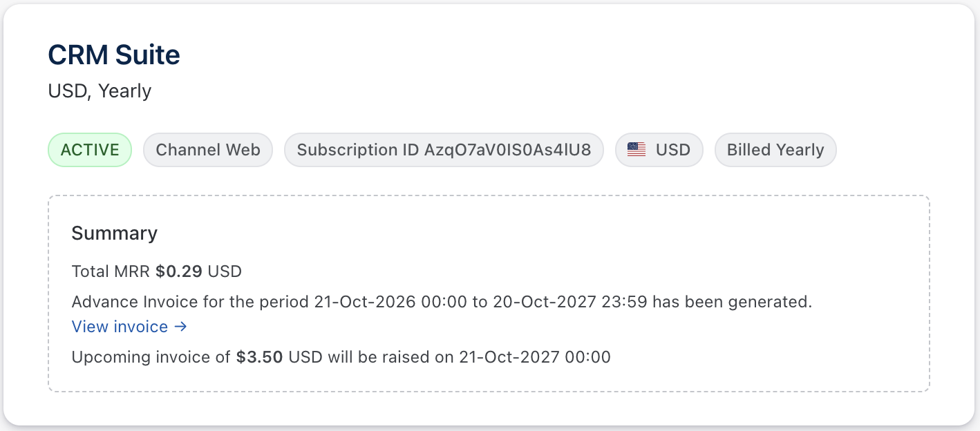Viewport: 980px width, 431px height.
Task: Click the CRM Suite heading
Action: (114, 55)
